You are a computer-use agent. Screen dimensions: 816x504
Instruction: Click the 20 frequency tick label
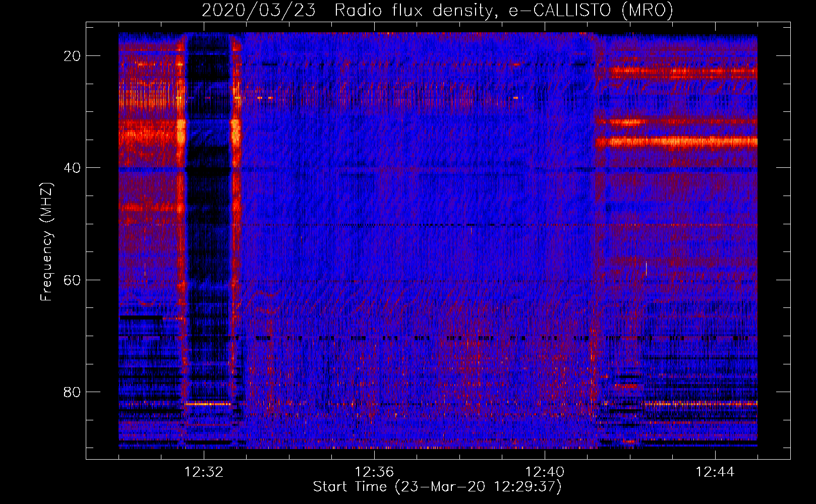[x=72, y=56]
